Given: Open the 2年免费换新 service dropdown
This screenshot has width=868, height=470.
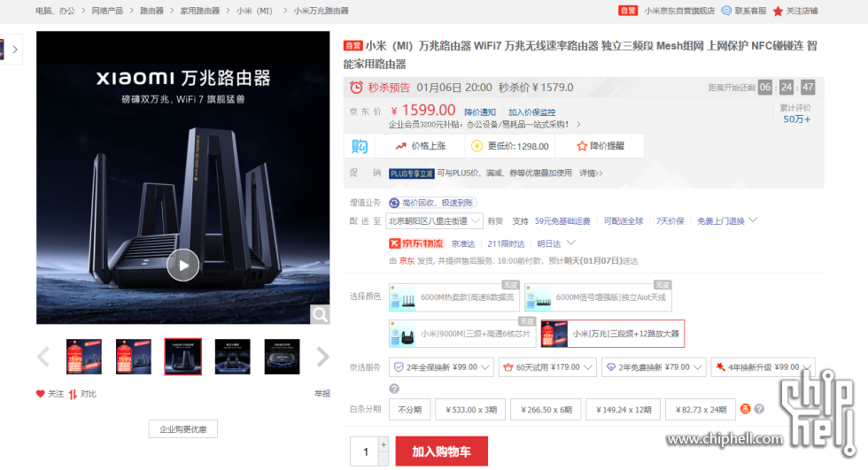Looking at the screenshot, I should point(654,367).
